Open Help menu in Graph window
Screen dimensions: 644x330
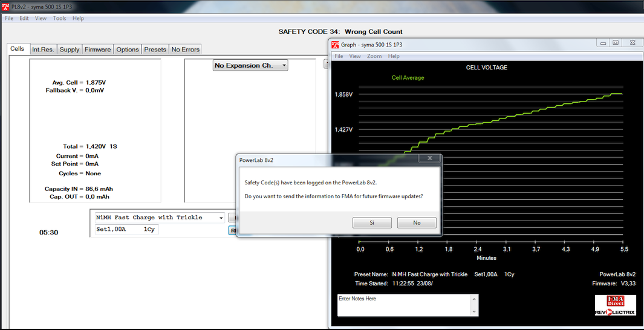394,56
